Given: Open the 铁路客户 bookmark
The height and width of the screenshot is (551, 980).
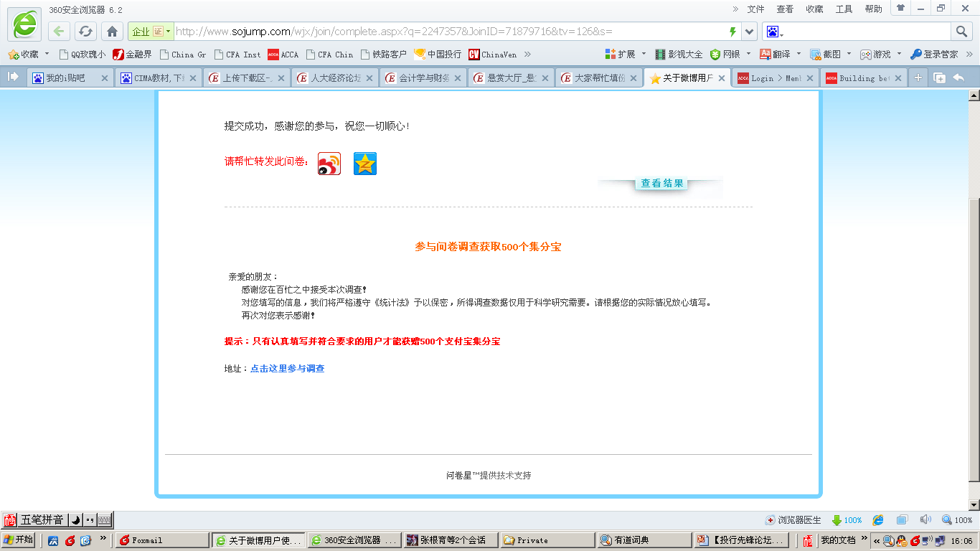Looking at the screenshot, I should (x=383, y=55).
